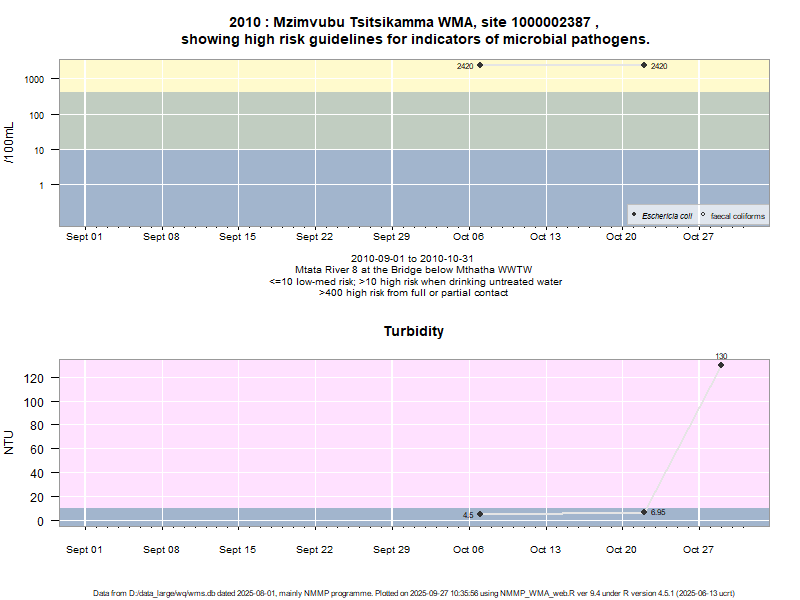
Task: Click the second E. coli point near Oct 20
Action: (644, 65)
